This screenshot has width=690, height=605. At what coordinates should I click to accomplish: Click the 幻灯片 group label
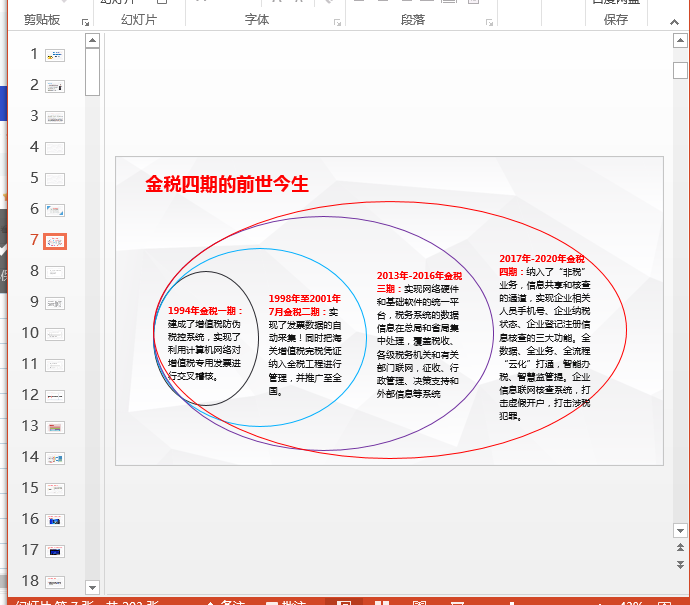pos(139,20)
